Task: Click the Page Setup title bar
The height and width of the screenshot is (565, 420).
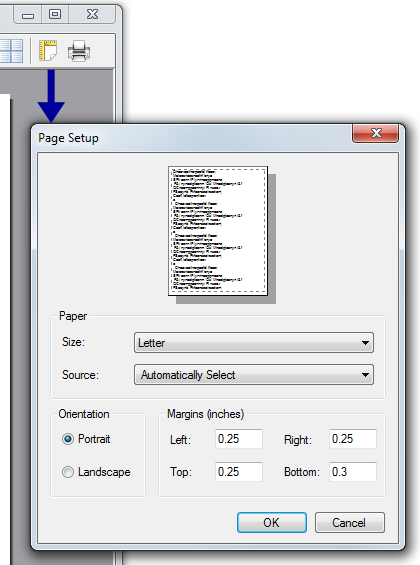Action: coord(195,138)
